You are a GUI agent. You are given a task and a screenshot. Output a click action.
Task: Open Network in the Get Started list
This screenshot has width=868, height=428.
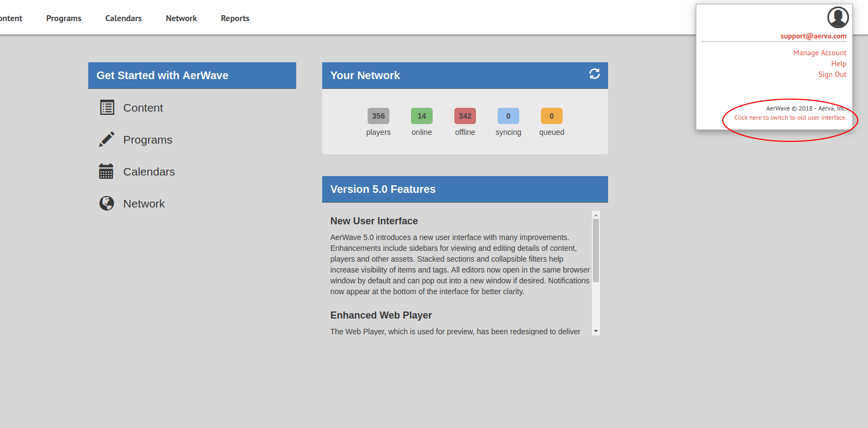point(144,204)
